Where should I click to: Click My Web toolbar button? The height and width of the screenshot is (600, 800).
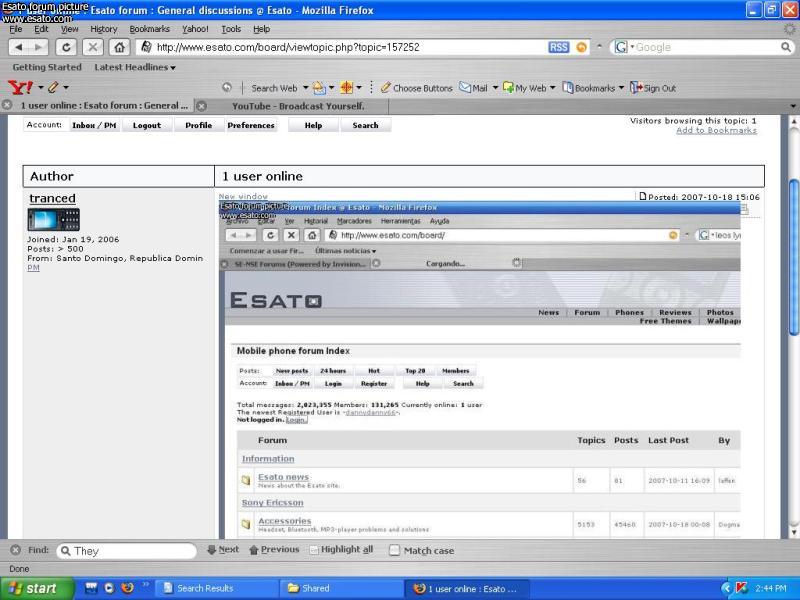(524, 88)
